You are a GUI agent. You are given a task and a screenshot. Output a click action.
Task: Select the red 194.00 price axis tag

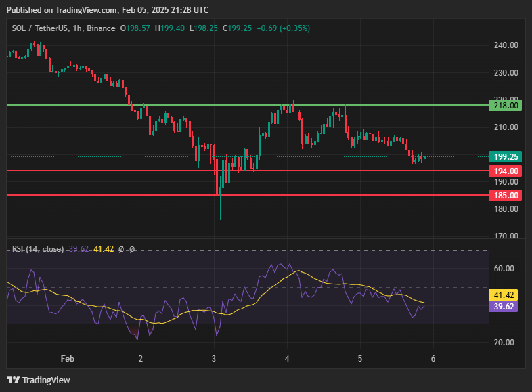[x=506, y=171]
